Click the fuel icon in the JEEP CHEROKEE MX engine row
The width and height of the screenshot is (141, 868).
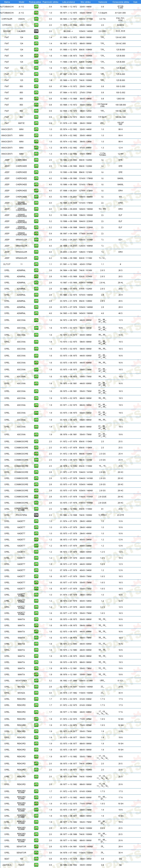pos(36,197)
